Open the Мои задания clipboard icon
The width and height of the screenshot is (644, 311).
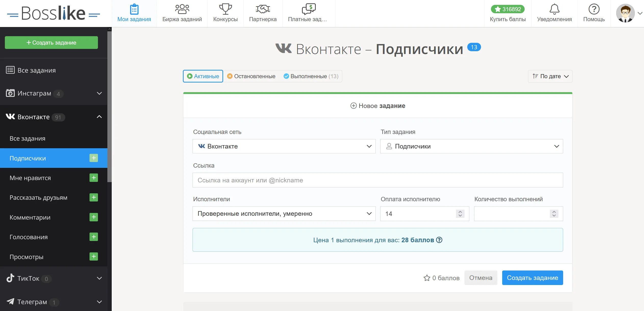click(134, 9)
